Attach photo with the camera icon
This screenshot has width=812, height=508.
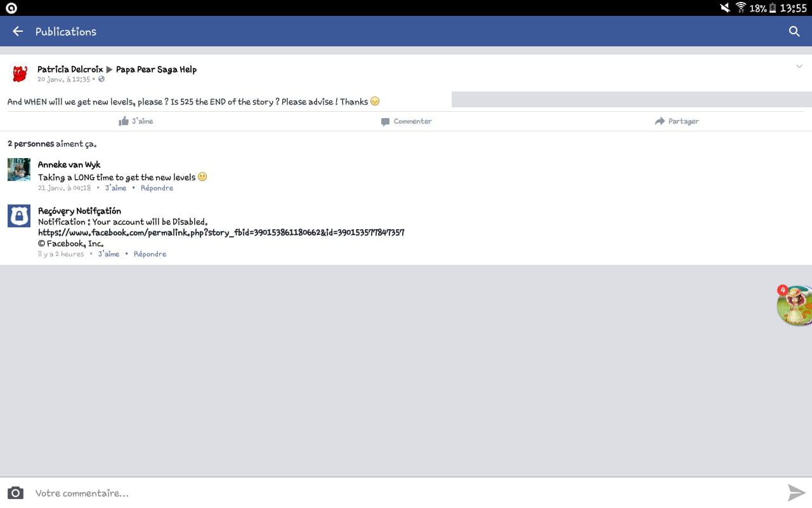15,493
